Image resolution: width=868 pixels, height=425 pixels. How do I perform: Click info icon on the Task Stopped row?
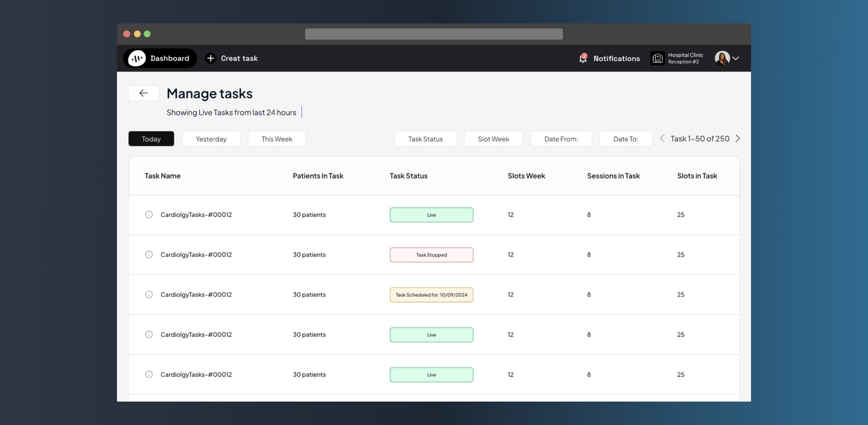tap(149, 254)
